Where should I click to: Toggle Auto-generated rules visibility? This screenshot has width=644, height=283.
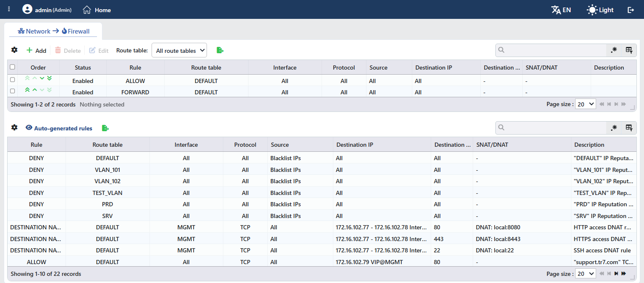point(59,128)
